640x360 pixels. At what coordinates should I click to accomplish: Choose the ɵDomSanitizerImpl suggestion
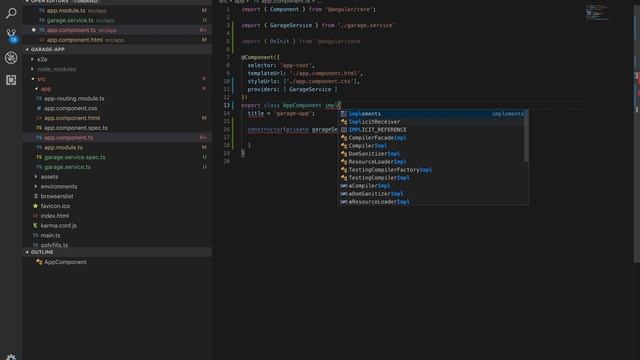coord(432,194)
